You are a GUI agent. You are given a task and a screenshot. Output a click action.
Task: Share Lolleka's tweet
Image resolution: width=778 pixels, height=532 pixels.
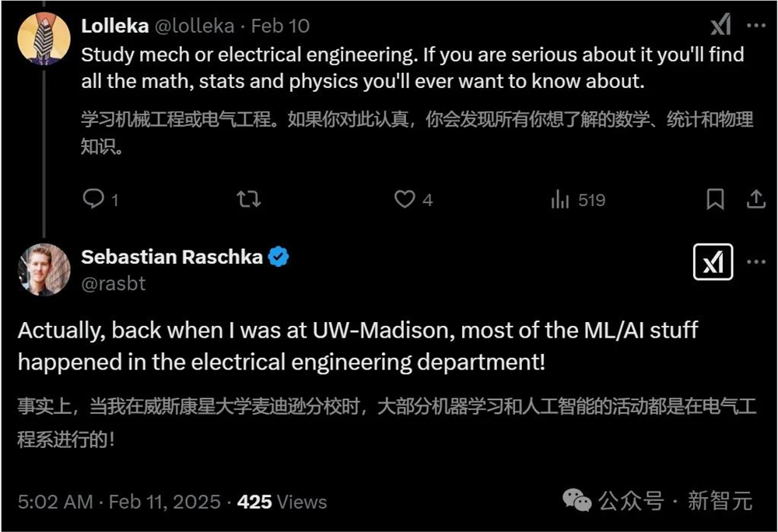(x=755, y=200)
